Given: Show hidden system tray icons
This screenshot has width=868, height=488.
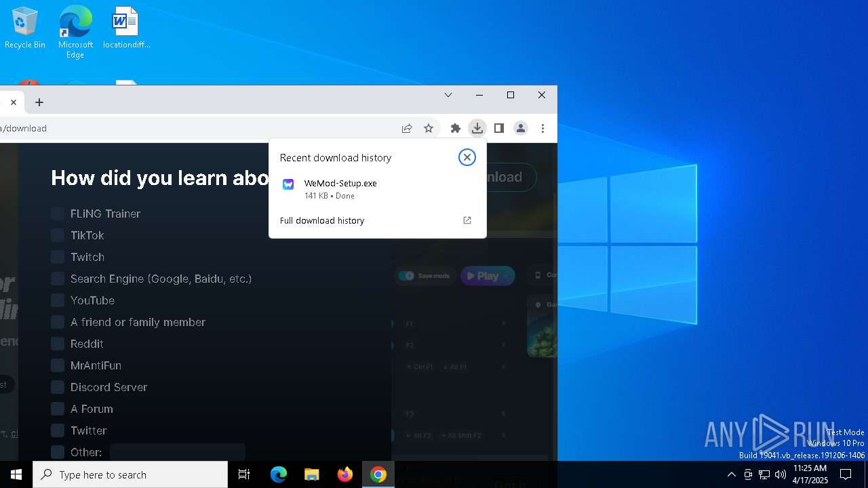Looking at the screenshot, I should tap(731, 474).
